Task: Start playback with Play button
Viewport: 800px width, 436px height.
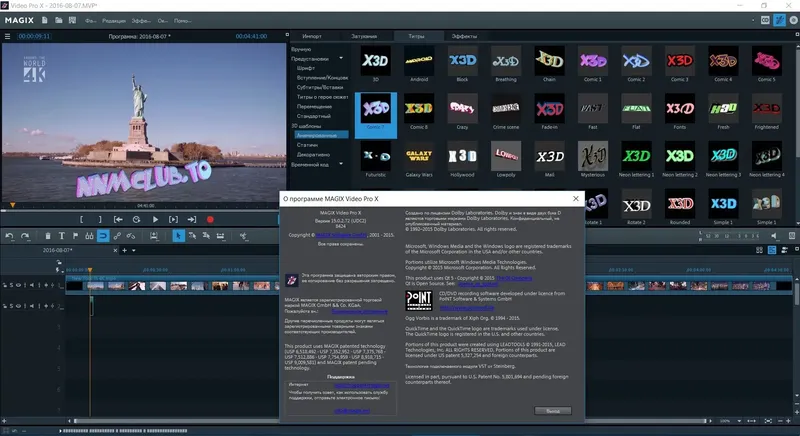Action: coord(155,220)
